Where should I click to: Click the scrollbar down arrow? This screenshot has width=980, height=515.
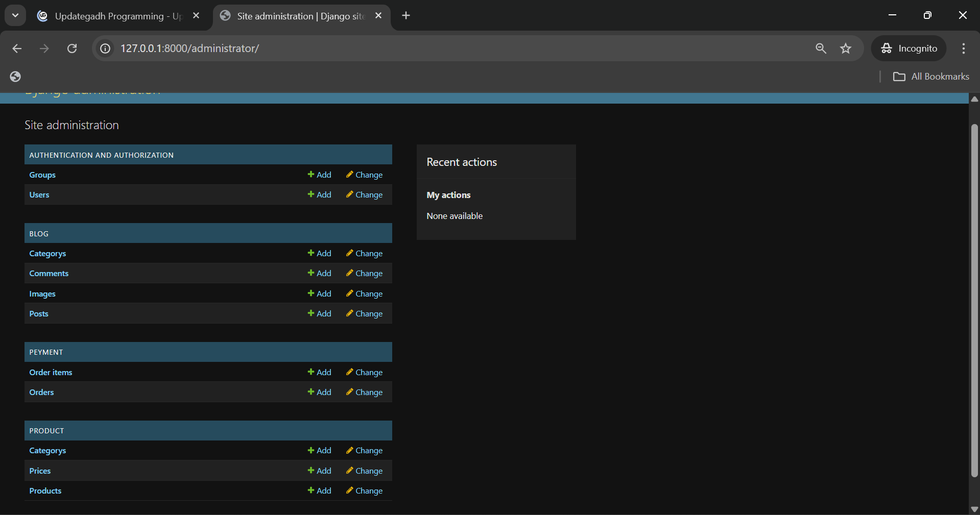click(x=974, y=509)
